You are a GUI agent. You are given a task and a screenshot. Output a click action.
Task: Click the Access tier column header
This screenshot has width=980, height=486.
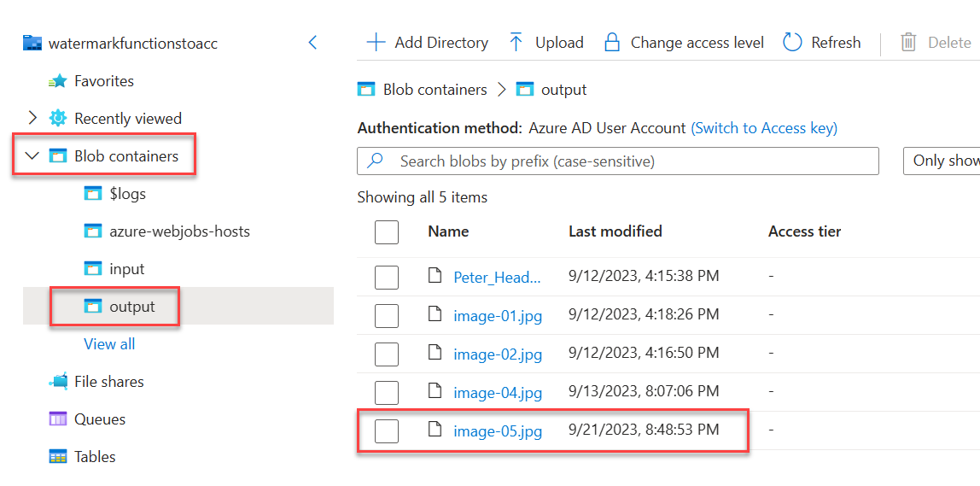(804, 231)
